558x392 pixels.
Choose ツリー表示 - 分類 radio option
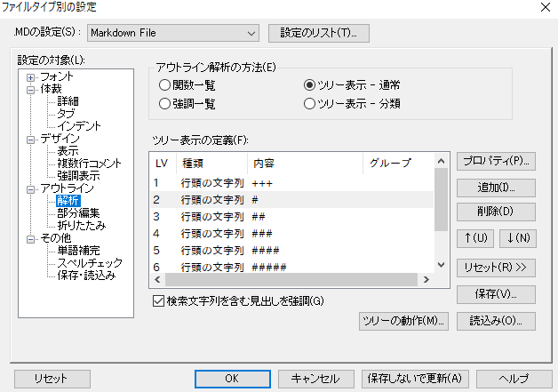(353, 104)
